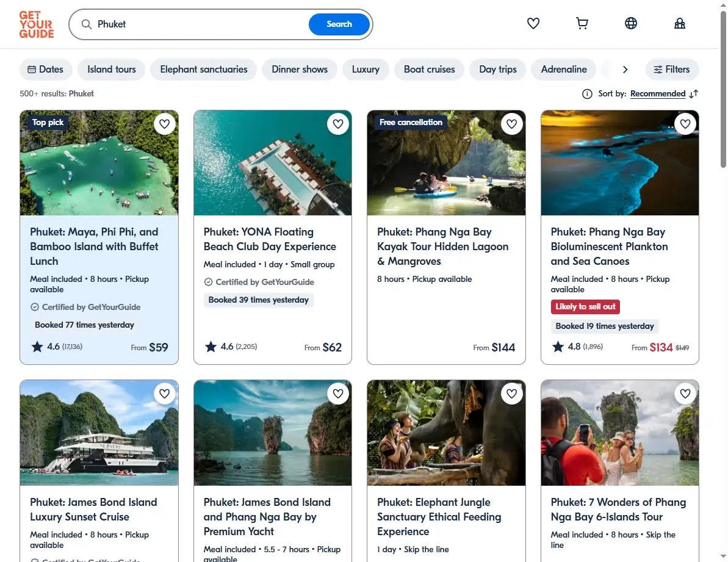Click the elephant feeding photo thumbnail
Image resolution: width=728 pixels, height=562 pixels.
pos(446,433)
